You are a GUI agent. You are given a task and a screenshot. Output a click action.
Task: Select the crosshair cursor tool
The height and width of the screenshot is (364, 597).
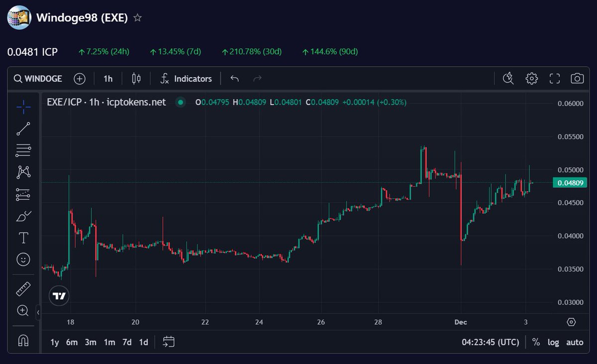[23, 106]
